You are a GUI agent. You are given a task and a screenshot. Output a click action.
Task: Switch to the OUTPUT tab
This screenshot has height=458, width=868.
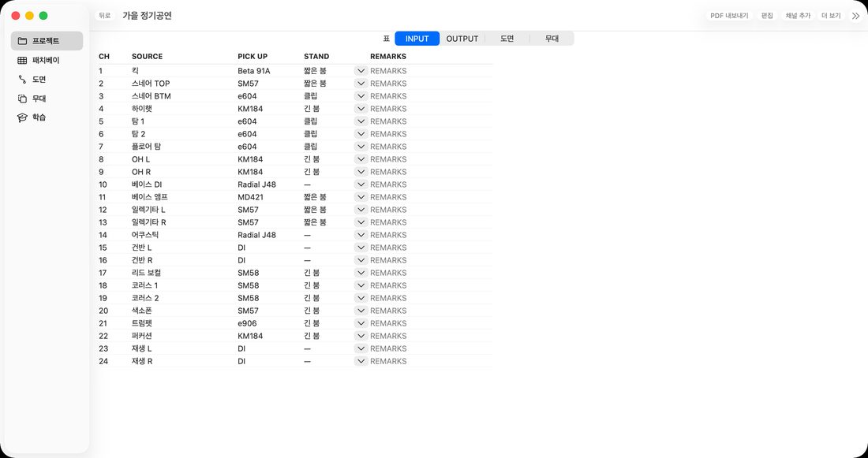462,39
